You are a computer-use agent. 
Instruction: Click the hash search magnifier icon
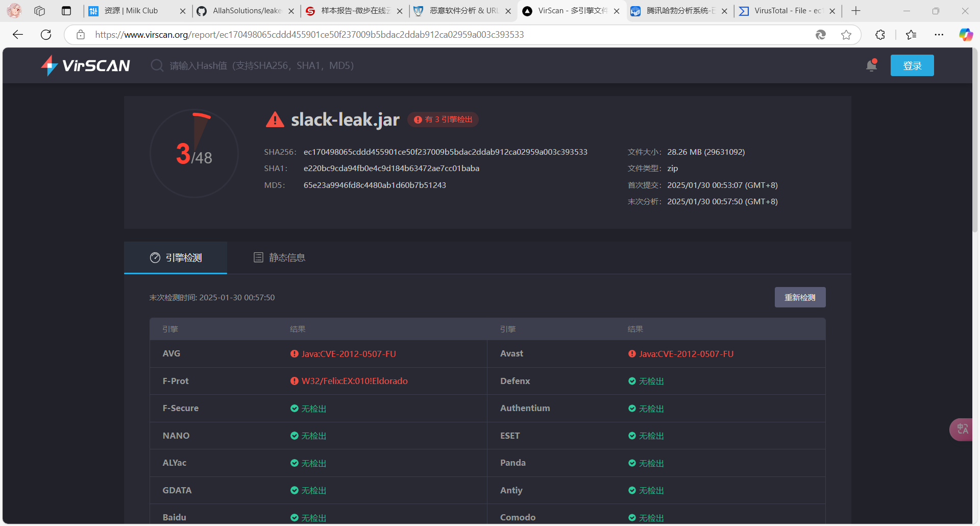tap(157, 65)
